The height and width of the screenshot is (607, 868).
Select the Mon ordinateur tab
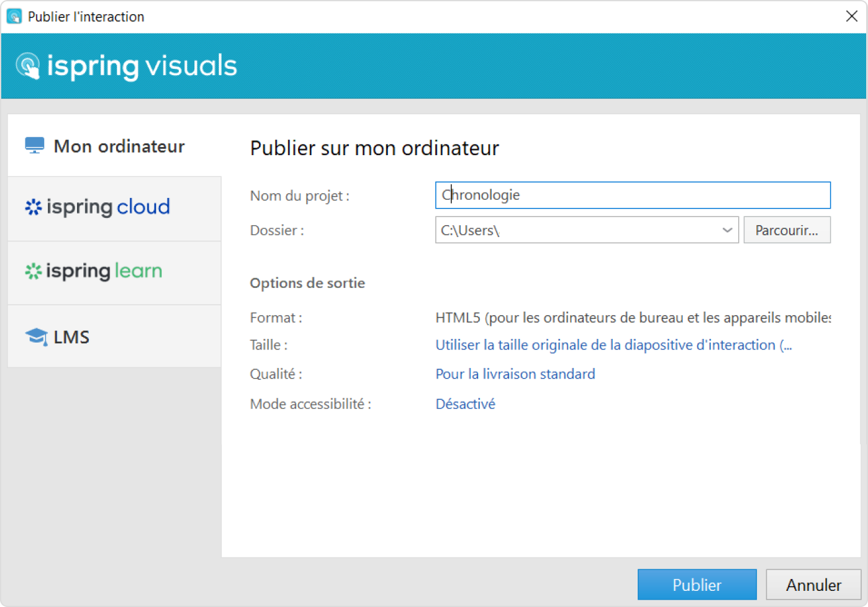pos(114,146)
